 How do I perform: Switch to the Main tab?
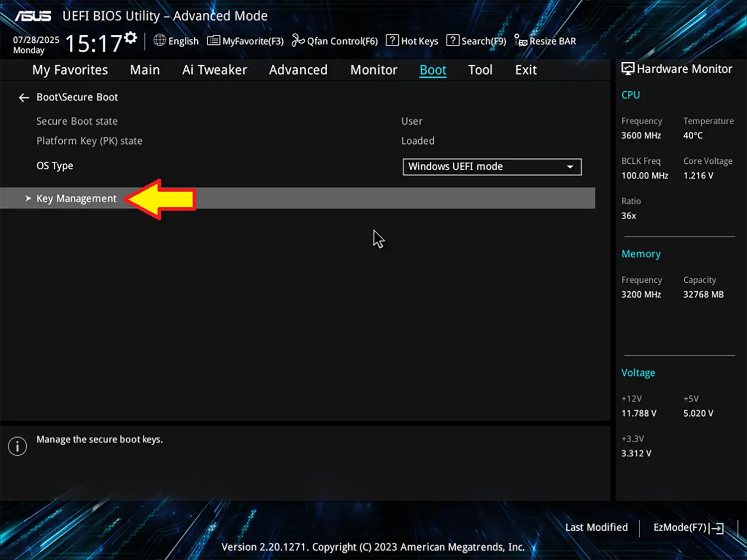(x=145, y=70)
